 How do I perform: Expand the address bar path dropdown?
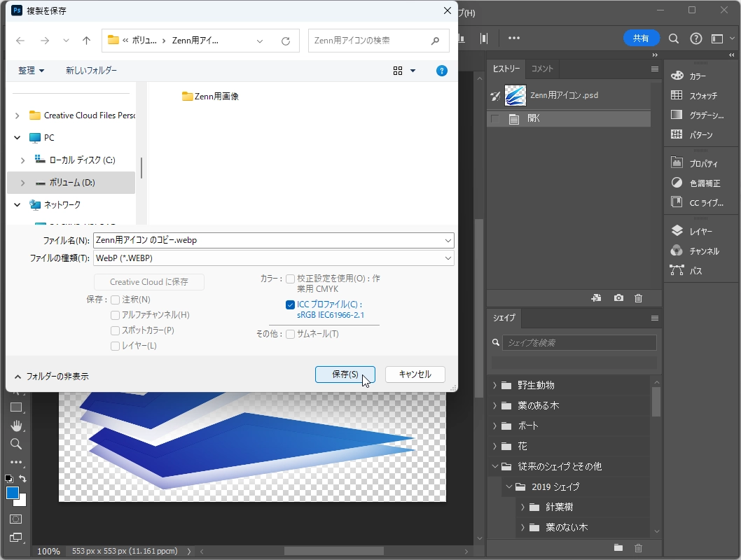259,41
